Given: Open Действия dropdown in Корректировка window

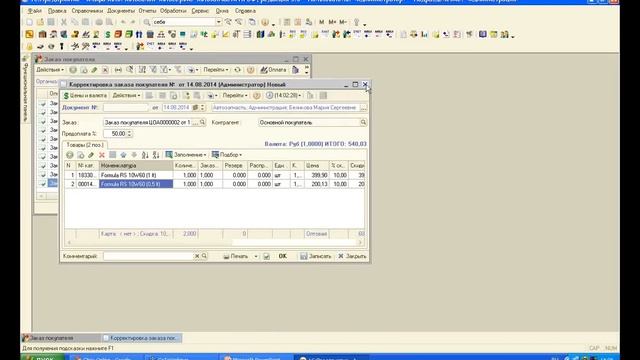Looking at the screenshot, I should (x=126, y=96).
